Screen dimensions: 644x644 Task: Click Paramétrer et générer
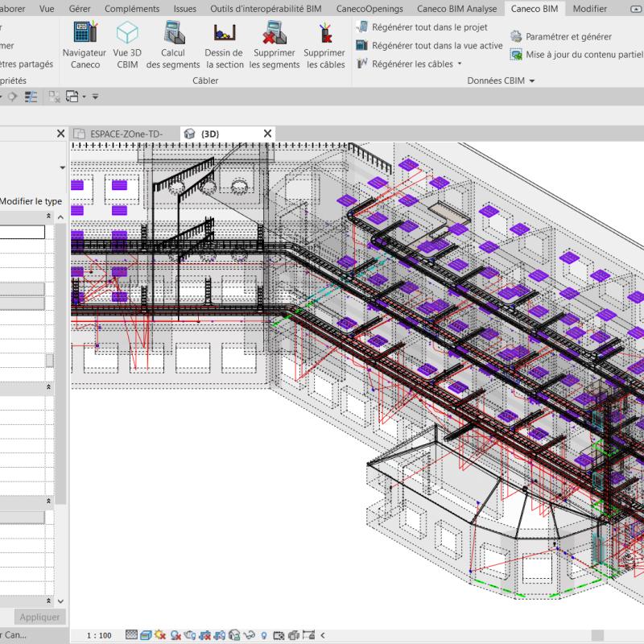[561, 36]
